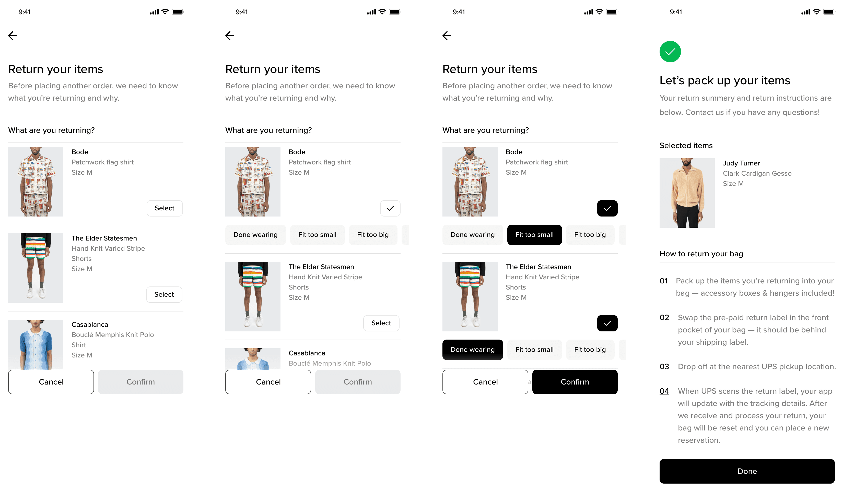Select the Bode Patchwork flag shirt
The width and height of the screenshot is (843, 504).
(x=165, y=208)
